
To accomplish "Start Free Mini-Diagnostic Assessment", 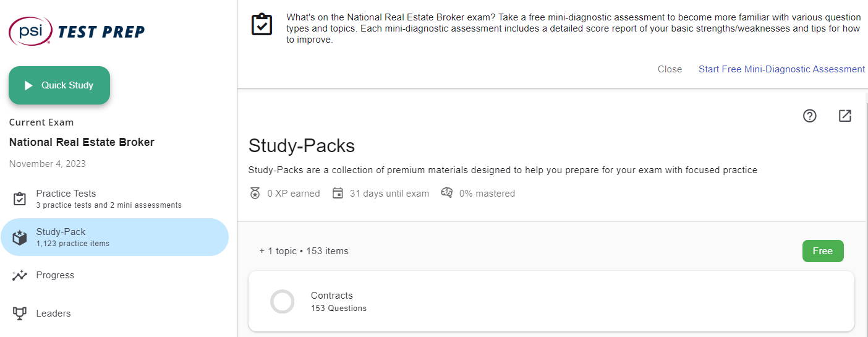I will coord(781,69).
